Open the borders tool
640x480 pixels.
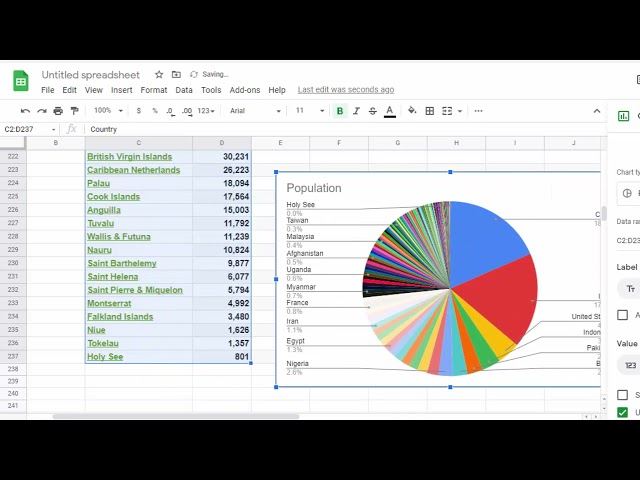pyautogui.click(x=429, y=111)
